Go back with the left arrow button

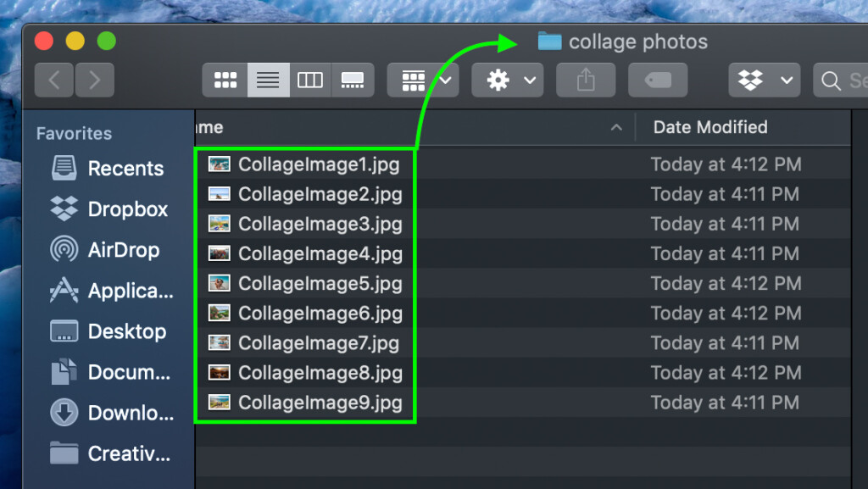tap(54, 81)
